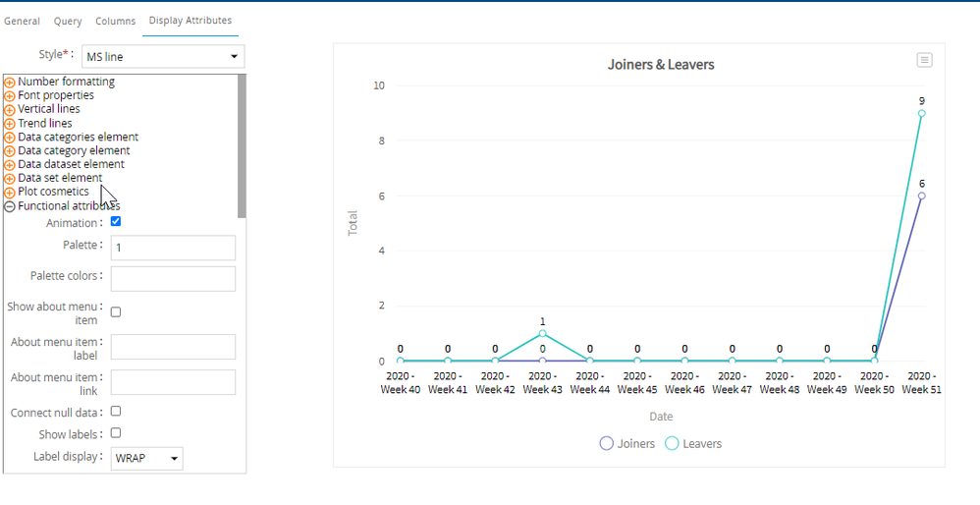Click the attributes panel vertical scrollbar
Screen dimensions: 980x505
point(242,147)
